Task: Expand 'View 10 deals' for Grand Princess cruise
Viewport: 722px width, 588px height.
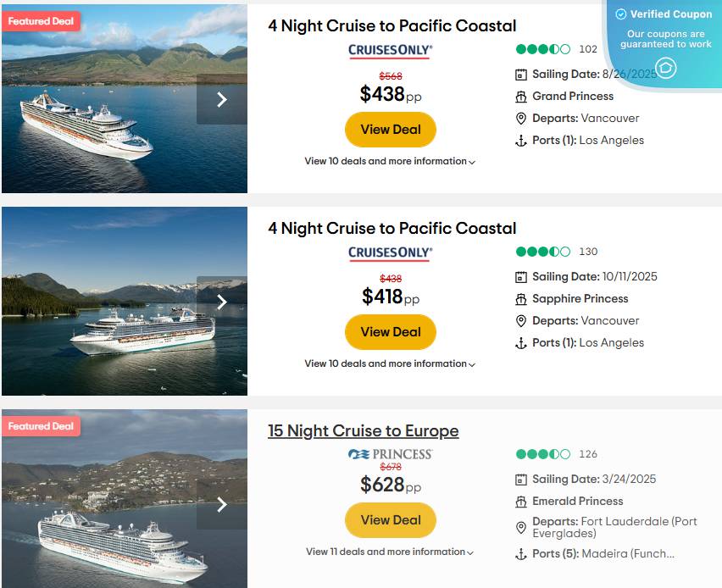Action: [x=390, y=161]
